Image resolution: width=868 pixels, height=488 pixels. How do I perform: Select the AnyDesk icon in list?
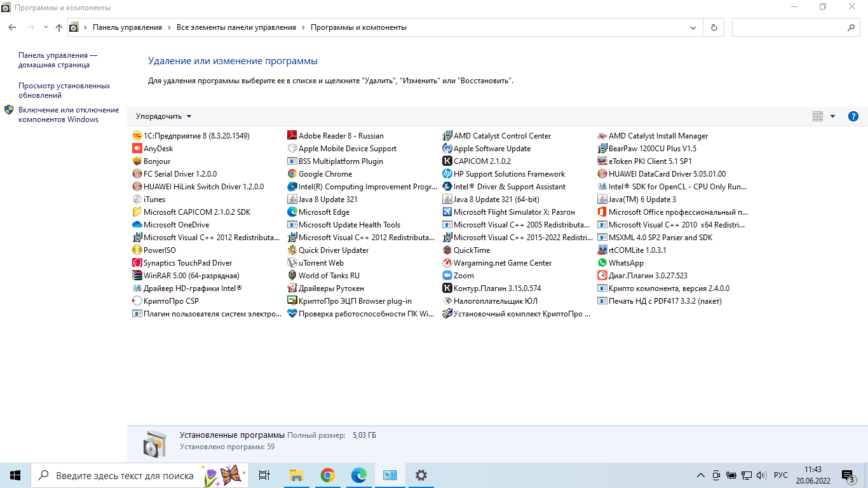137,149
